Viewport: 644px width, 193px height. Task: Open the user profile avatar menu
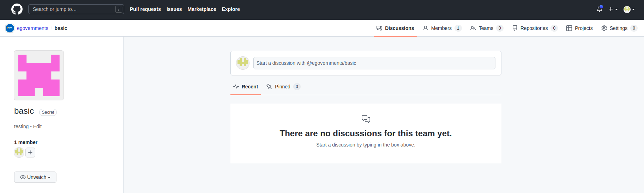[629, 9]
